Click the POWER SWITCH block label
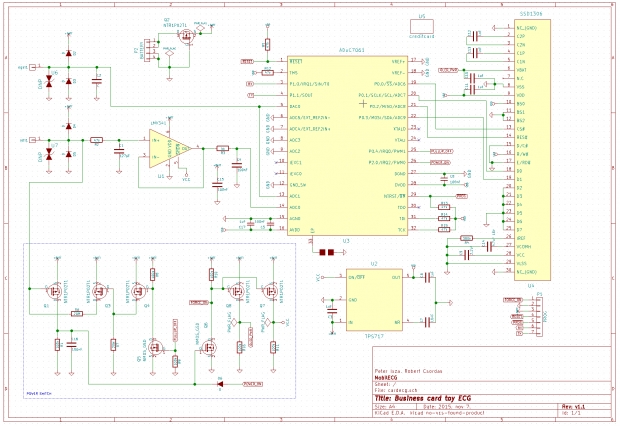 click(x=38, y=394)
